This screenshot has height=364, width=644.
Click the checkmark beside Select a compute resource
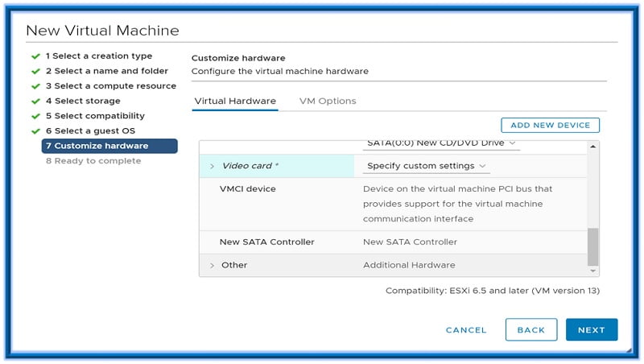35,86
